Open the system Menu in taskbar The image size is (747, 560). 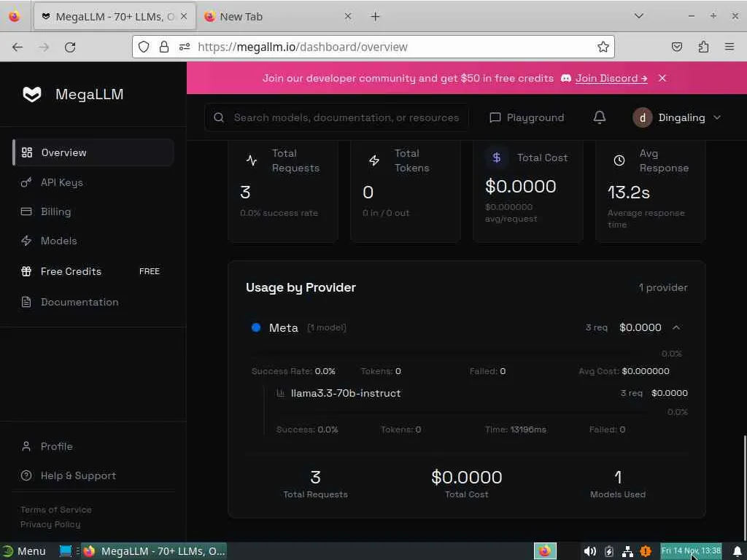pos(24,551)
